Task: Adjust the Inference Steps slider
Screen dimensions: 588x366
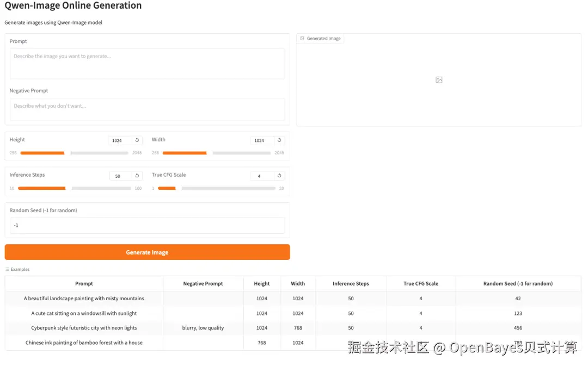Action: (x=74, y=188)
